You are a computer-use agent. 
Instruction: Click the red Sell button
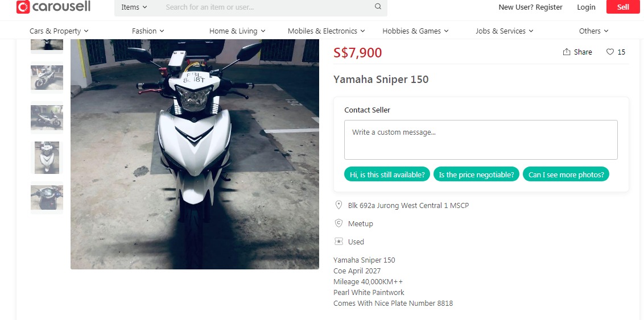(x=623, y=7)
